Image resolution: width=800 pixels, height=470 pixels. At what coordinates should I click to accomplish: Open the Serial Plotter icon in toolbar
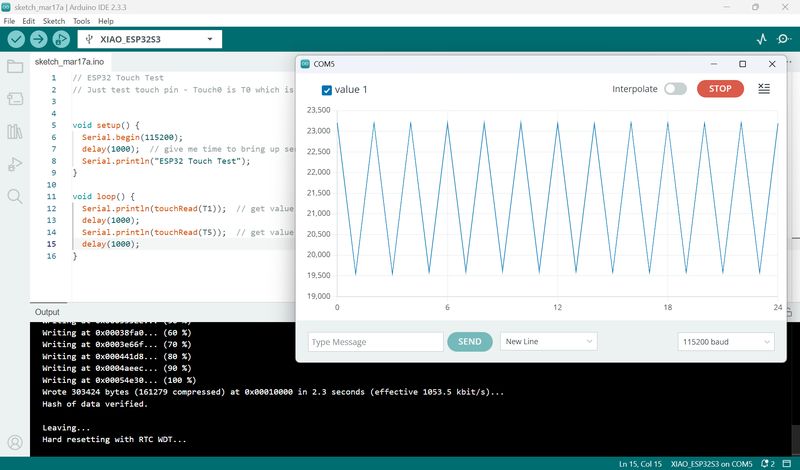pos(762,39)
